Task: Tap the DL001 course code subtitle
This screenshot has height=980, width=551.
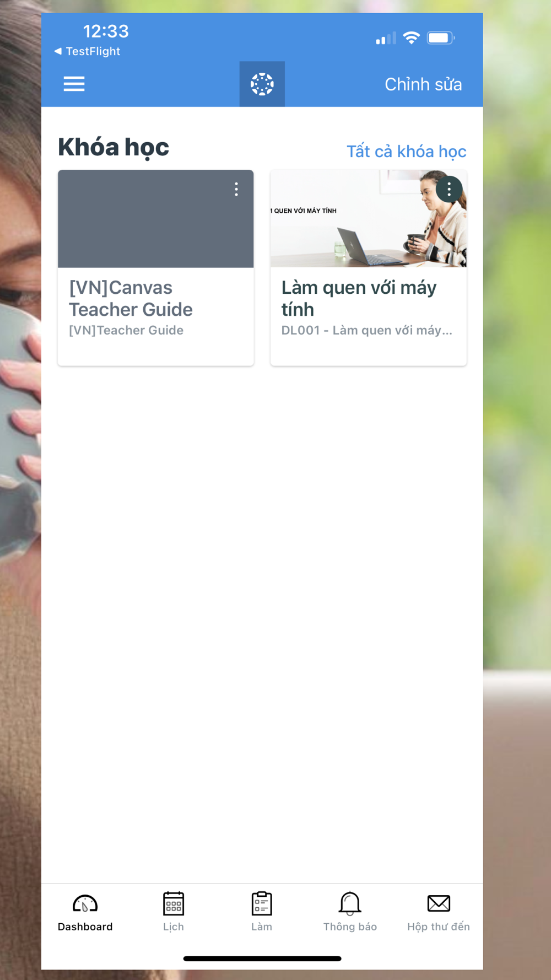Action: click(366, 330)
